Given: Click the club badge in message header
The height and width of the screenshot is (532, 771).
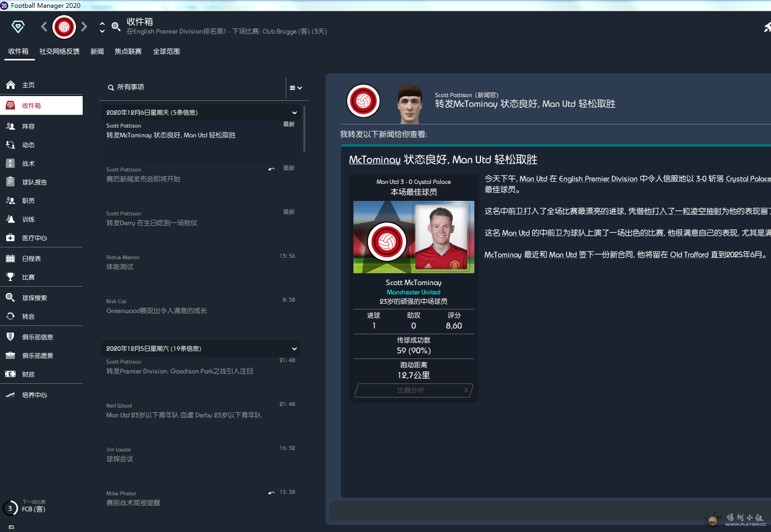Looking at the screenshot, I should [363, 101].
